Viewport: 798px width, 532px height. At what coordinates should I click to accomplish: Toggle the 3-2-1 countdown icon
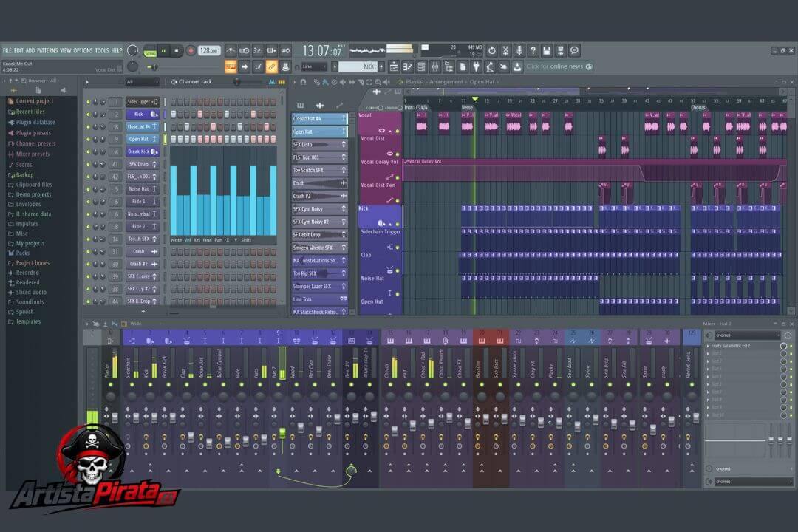(258, 50)
